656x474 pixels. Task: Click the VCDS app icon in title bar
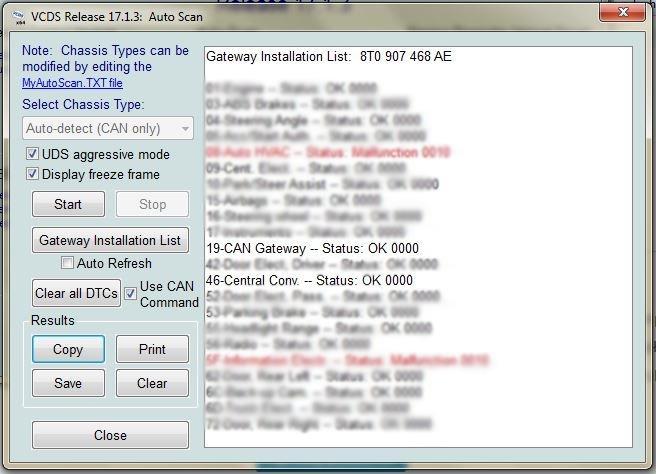pos(18,17)
